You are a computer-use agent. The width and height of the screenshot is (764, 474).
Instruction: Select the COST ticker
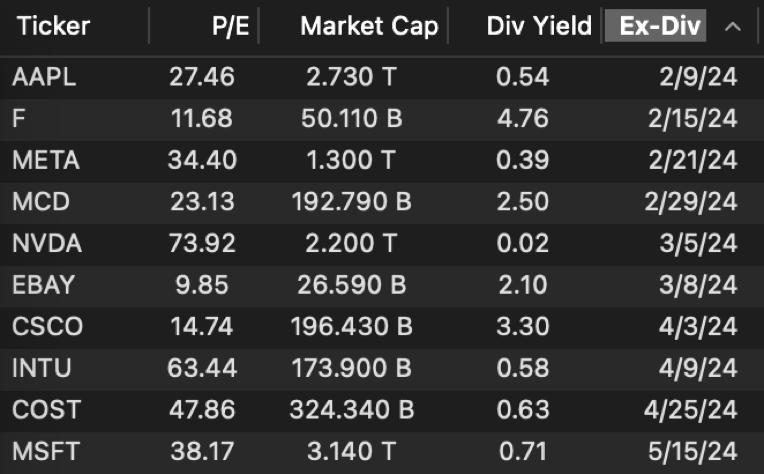coord(46,410)
